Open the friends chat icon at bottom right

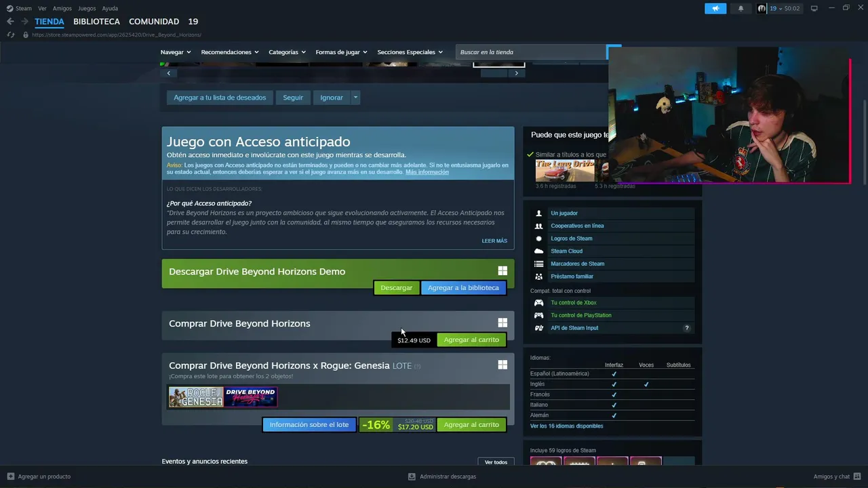point(857,476)
